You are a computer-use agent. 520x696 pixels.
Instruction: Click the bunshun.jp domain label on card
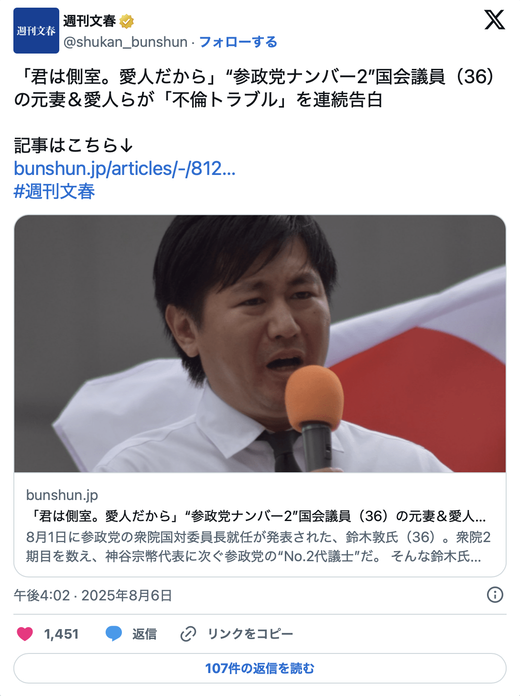pos(62,495)
